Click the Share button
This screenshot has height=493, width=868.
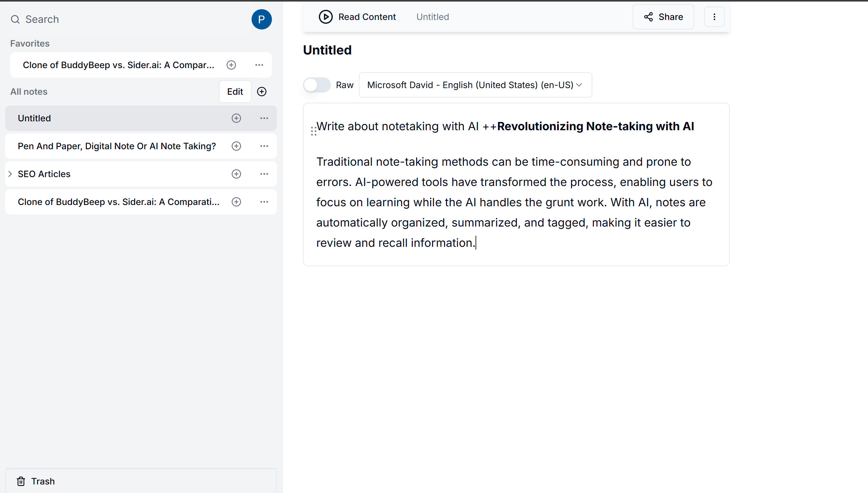[x=663, y=17]
